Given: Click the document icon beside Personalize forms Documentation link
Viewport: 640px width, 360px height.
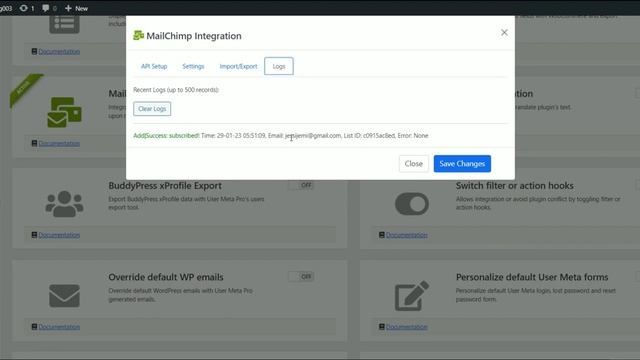Looking at the screenshot, I should pyautogui.click(x=382, y=327).
